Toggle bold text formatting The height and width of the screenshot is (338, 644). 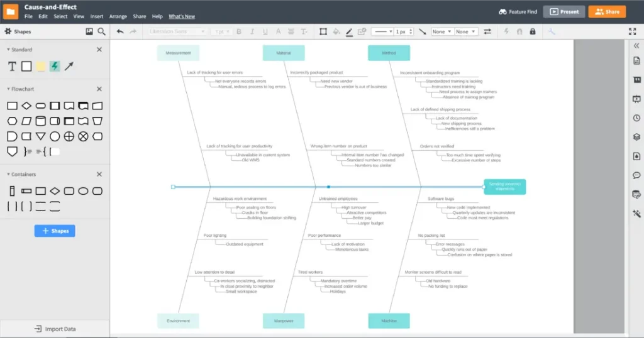(239, 31)
